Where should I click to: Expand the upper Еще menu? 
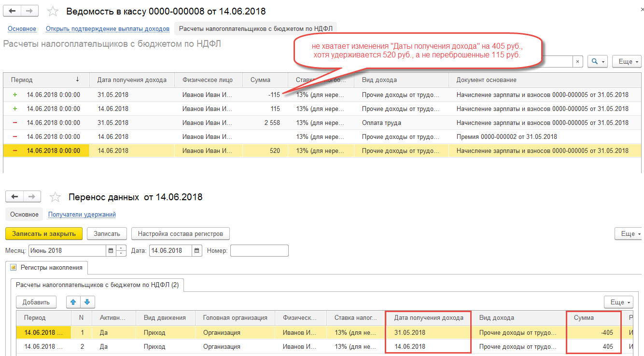pyautogui.click(x=627, y=61)
